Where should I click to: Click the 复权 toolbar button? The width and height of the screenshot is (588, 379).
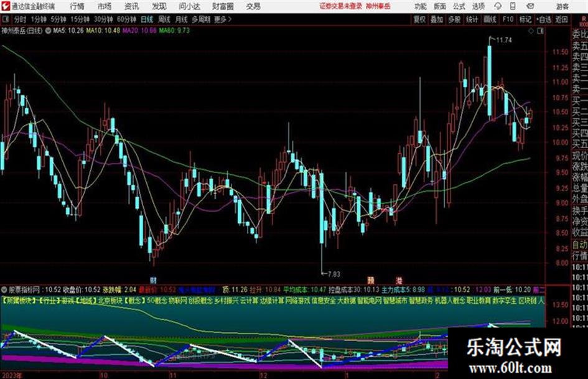click(x=419, y=19)
